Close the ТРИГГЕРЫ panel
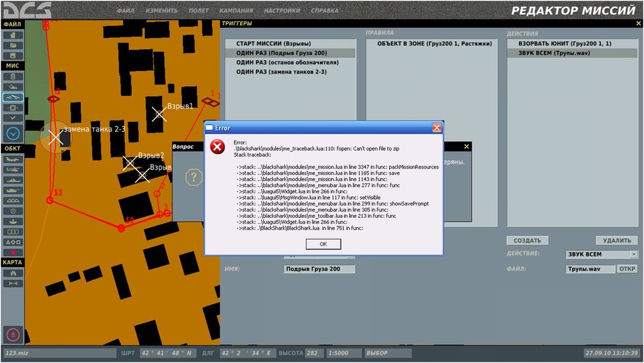Screen dimensions: 644x363 coord(639,24)
